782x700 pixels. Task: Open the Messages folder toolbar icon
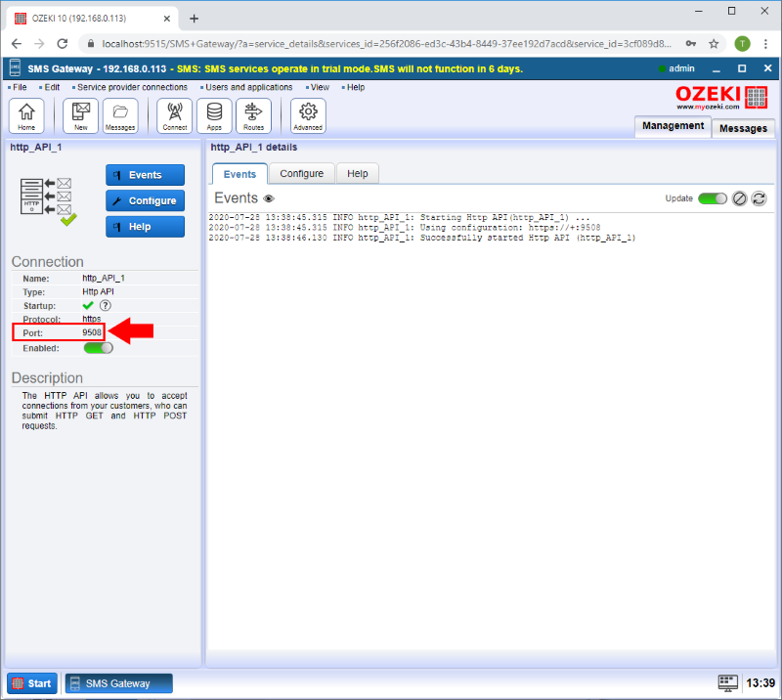tap(120, 115)
